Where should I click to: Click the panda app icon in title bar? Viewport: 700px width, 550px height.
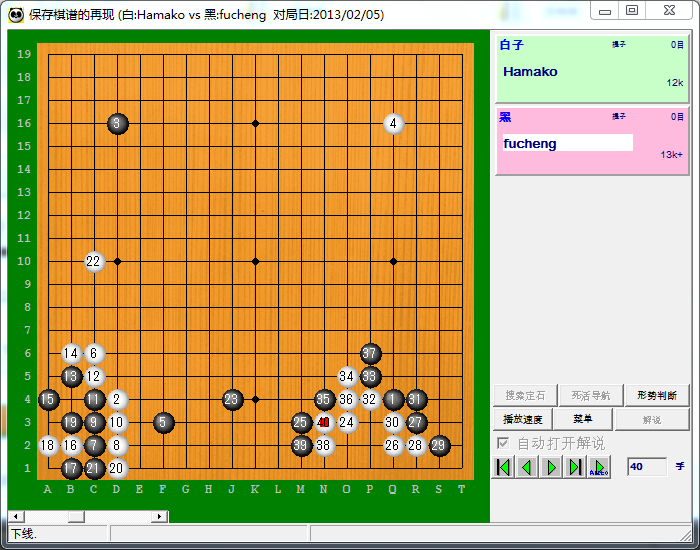pyautogui.click(x=16, y=15)
